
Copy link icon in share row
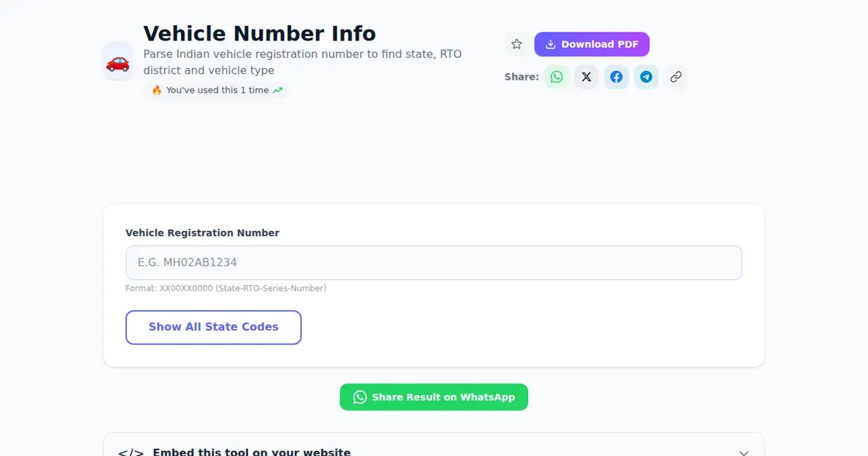point(676,77)
